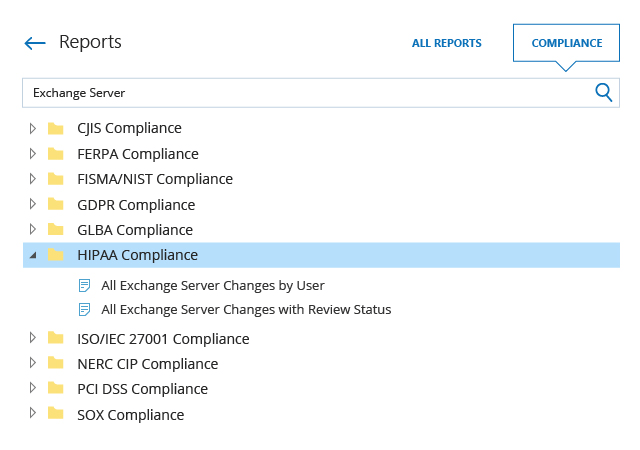The width and height of the screenshot is (640, 450).
Task: Expand the FISMA/NIST Compliance arrow
Action: pos(33,179)
